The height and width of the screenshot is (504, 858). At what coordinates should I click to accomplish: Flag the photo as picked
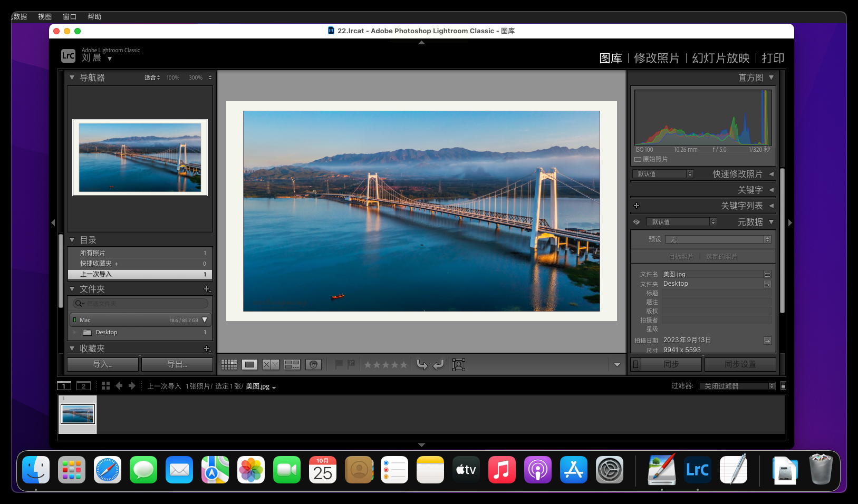(339, 364)
